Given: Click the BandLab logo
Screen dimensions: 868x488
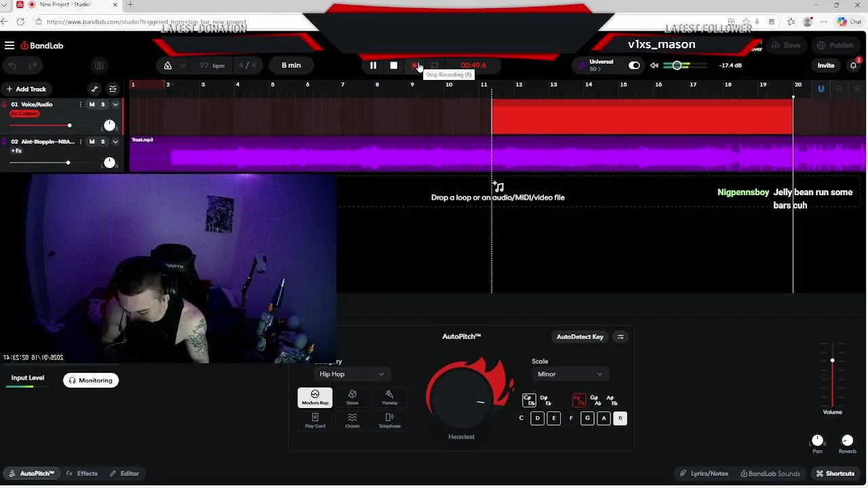Looking at the screenshot, I should click(x=42, y=45).
